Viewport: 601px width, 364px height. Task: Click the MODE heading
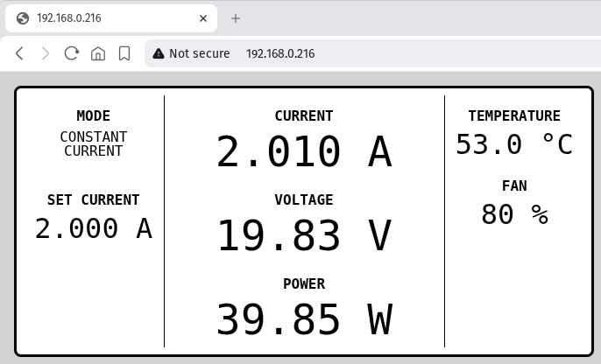click(93, 115)
